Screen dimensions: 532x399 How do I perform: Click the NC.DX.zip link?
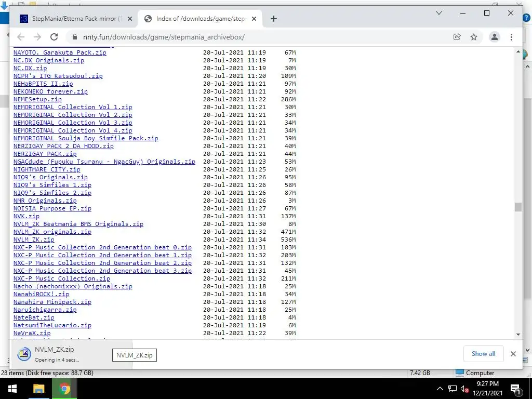[30, 68]
